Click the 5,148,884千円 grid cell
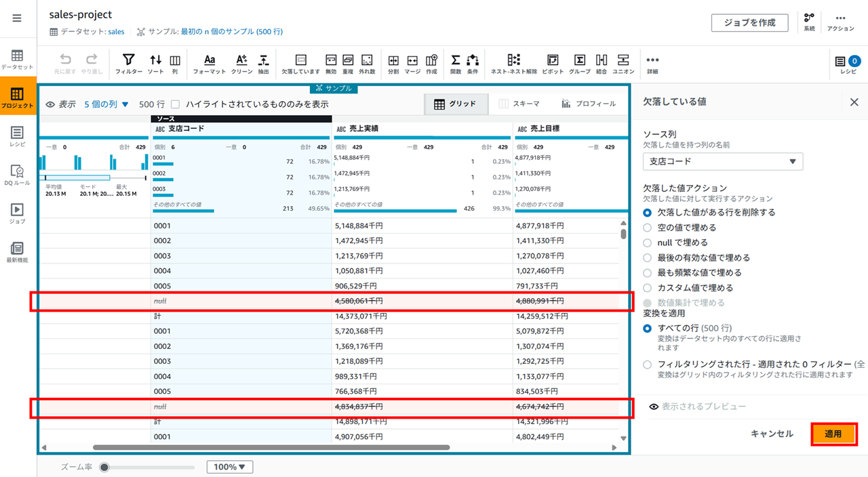The height and width of the screenshot is (477, 868). click(x=422, y=226)
